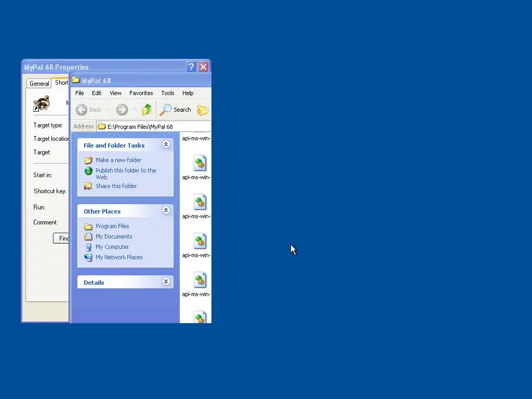Open Back button history dropdown arrow
Viewport: 532px width, 399px height.
point(108,110)
